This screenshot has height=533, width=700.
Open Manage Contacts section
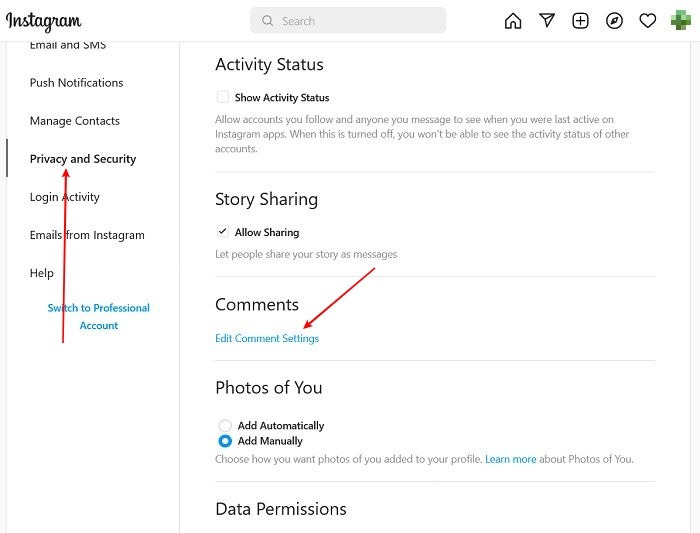coord(75,121)
